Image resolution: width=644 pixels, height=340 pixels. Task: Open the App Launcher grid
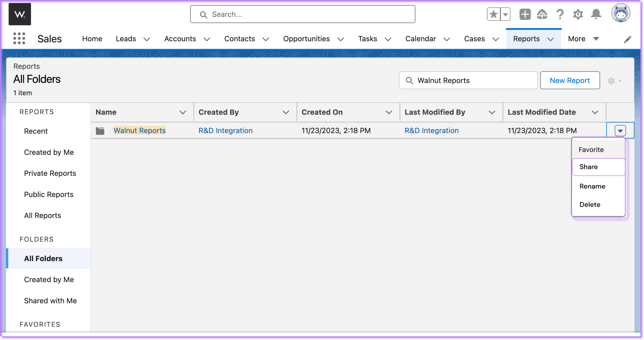(x=19, y=39)
